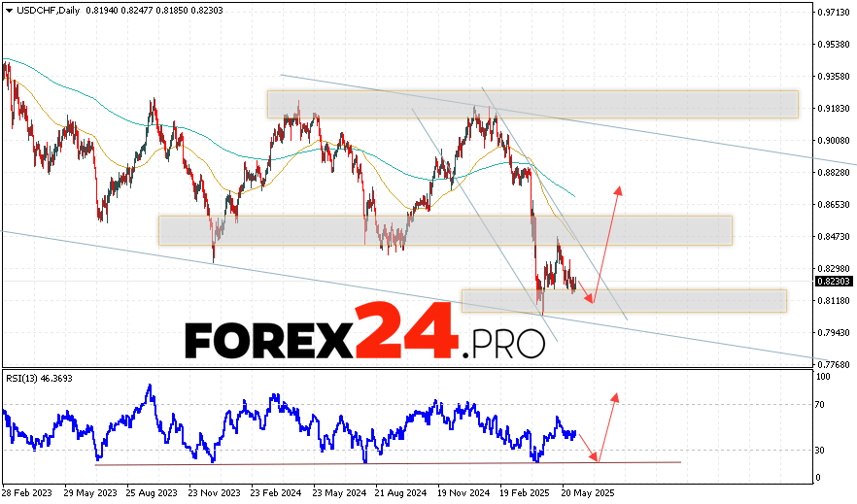Screen dimensions: 857x504
Task: Click the 0.97130 price scale label
Action: coord(832,13)
